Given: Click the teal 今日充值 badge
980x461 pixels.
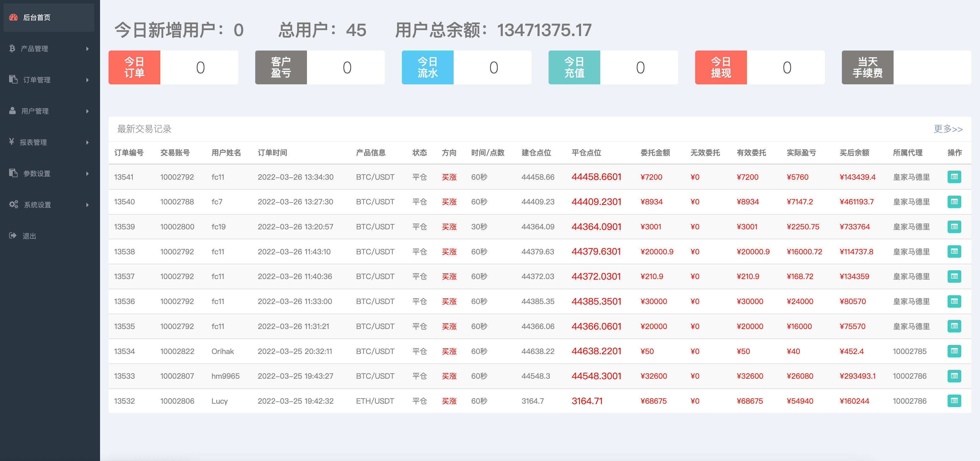Looking at the screenshot, I should 574,67.
